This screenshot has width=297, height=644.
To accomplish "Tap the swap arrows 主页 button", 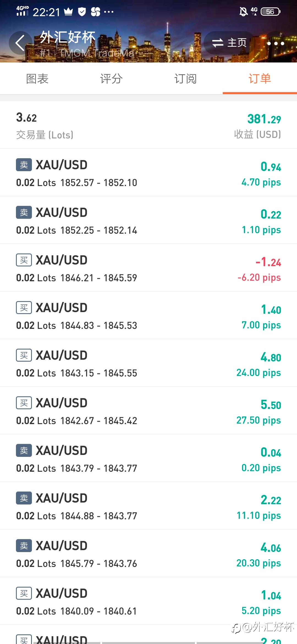I will (x=229, y=43).
